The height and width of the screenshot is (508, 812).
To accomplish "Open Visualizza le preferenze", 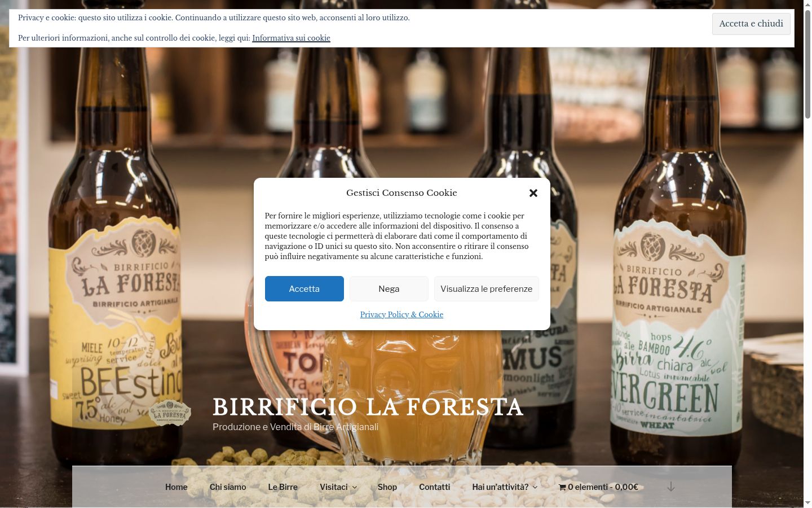I will click(x=487, y=288).
